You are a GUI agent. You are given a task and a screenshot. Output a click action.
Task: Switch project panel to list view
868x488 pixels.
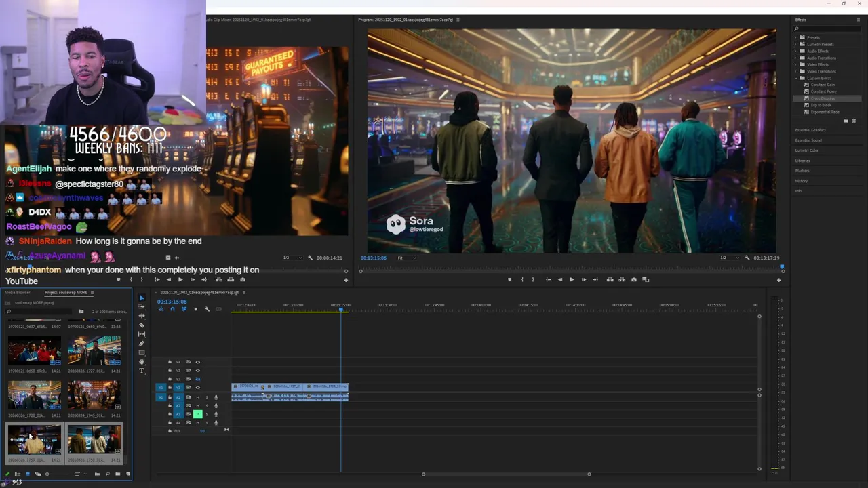click(17, 474)
